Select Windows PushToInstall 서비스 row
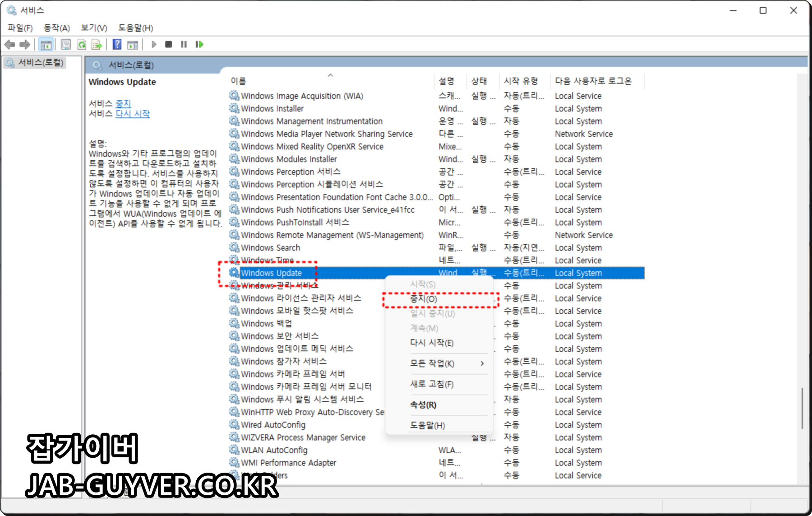This screenshot has width=812, height=516. [x=437, y=222]
